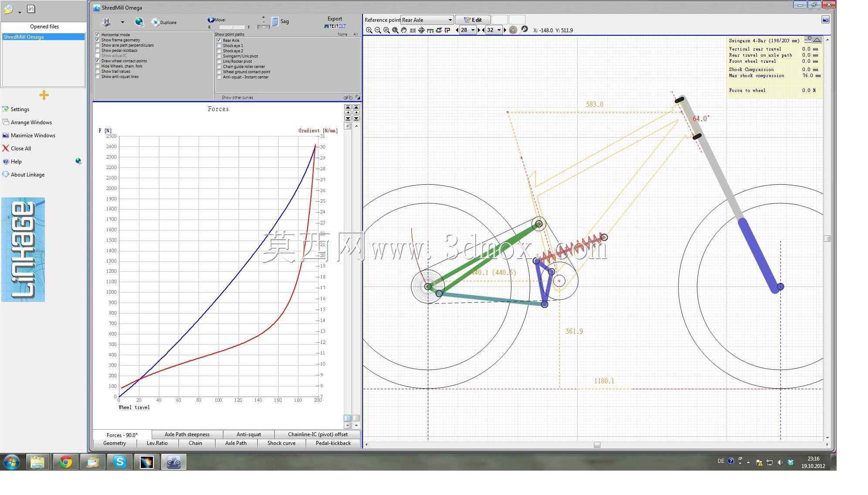Screen dimensions: 868x495
Task: Open Chrome from the taskbar
Action: [x=66, y=462]
